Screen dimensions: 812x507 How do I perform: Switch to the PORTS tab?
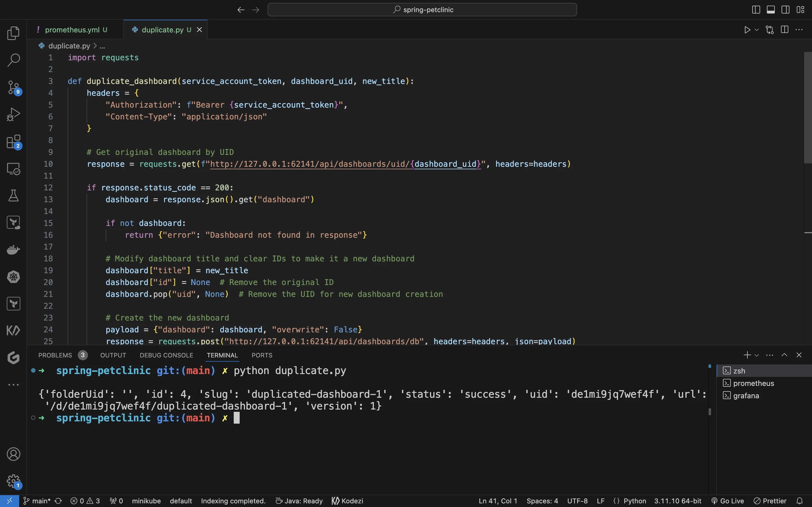tap(262, 355)
